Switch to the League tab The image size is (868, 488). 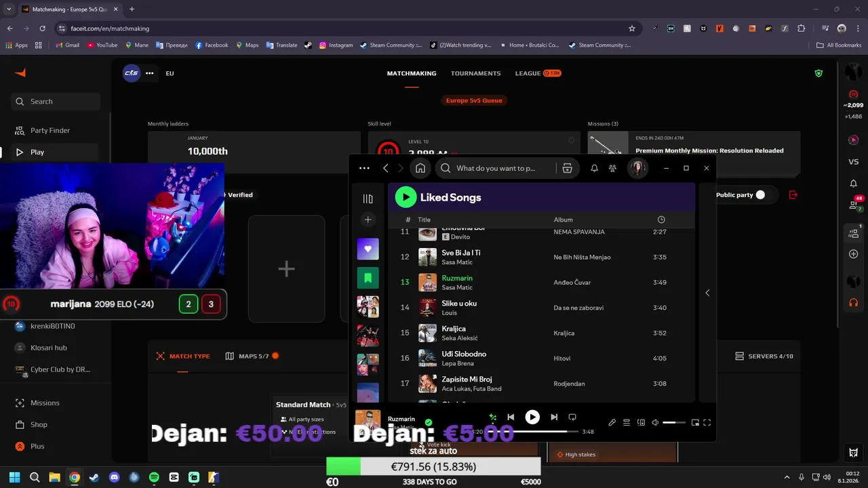point(538,73)
